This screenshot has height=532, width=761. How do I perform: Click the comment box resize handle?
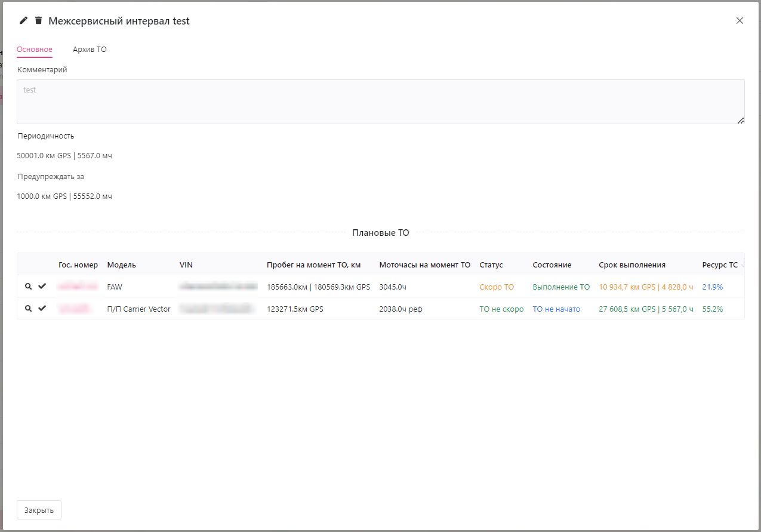pos(741,121)
